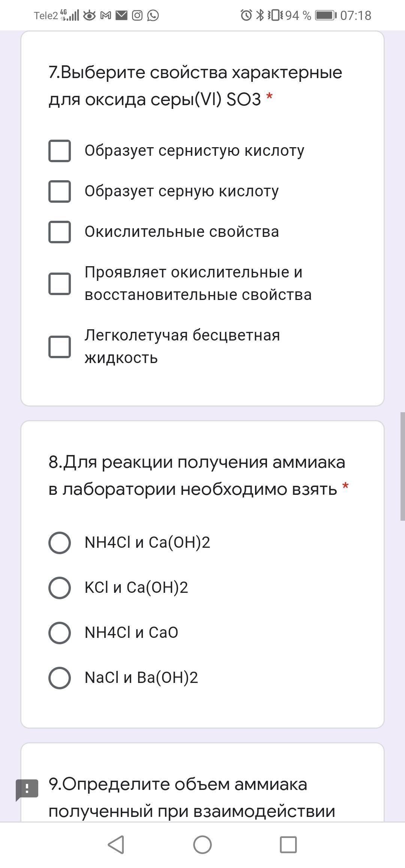Tap the Android back navigation button

(116, 845)
